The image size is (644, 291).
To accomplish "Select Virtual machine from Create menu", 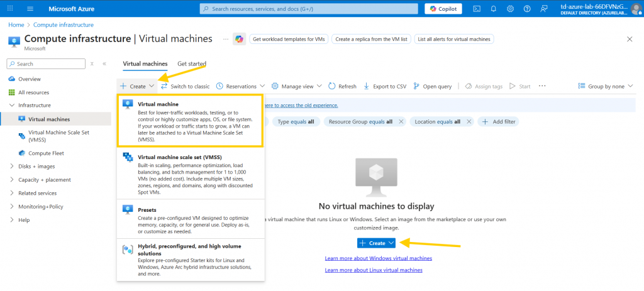I will point(191,120).
